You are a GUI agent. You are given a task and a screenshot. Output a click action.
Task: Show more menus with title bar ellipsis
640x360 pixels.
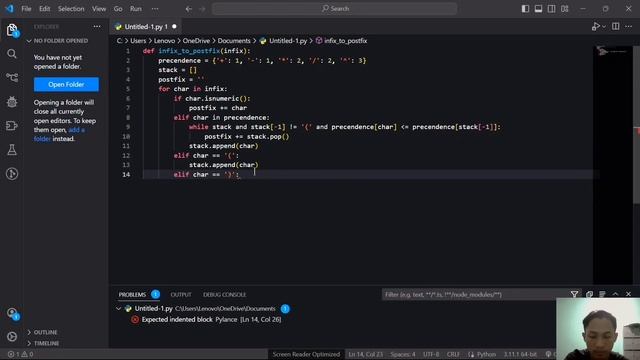tap(155, 9)
